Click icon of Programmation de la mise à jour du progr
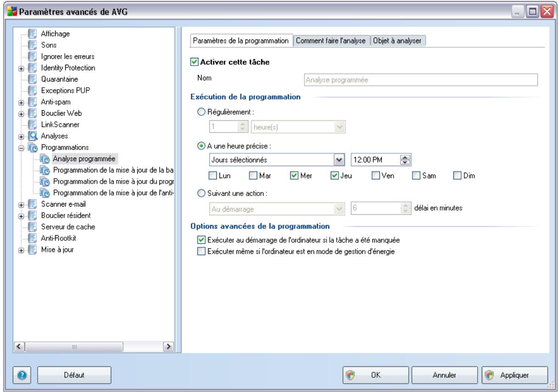The height and width of the screenshot is (392, 558). (45, 181)
